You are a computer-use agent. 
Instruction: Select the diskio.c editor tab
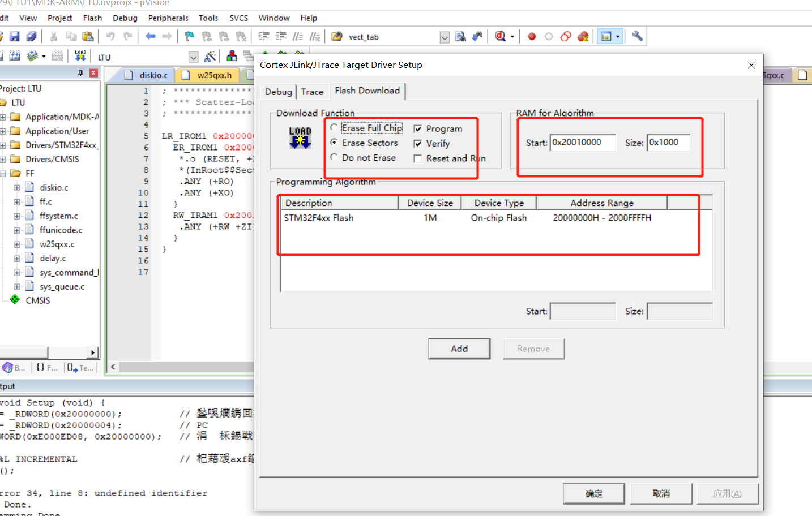click(x=147, y=75)
